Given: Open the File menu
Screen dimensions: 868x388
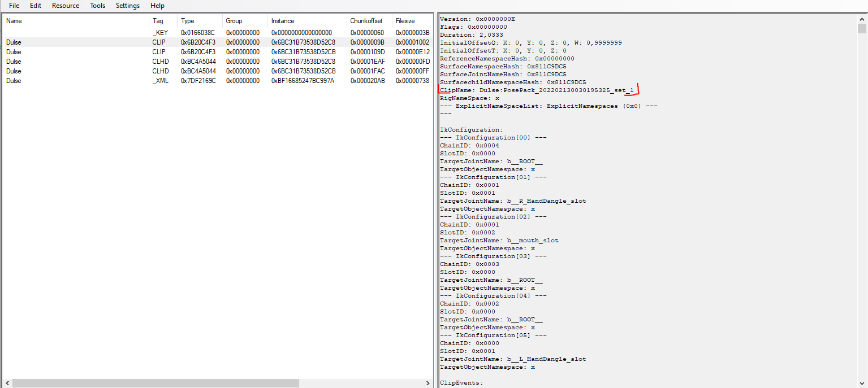Looking at the screenshot, I should pyautogui.click(x=14, y=6).
